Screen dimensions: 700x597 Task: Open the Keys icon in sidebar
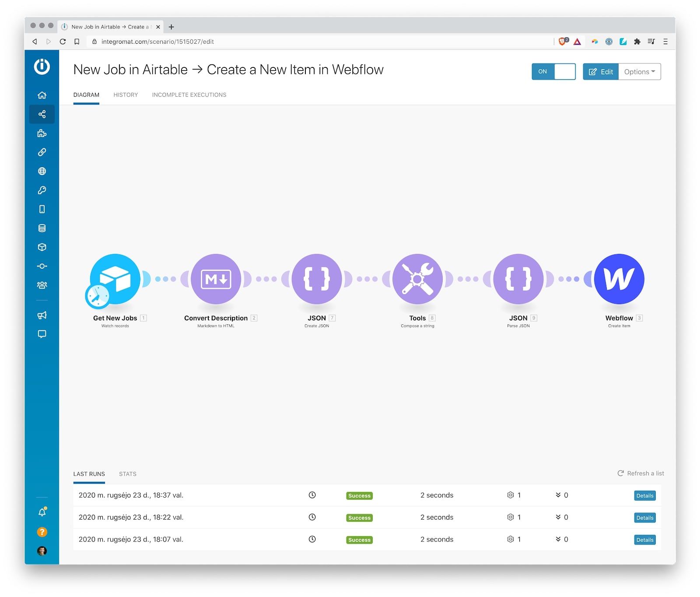coord(42,190)
